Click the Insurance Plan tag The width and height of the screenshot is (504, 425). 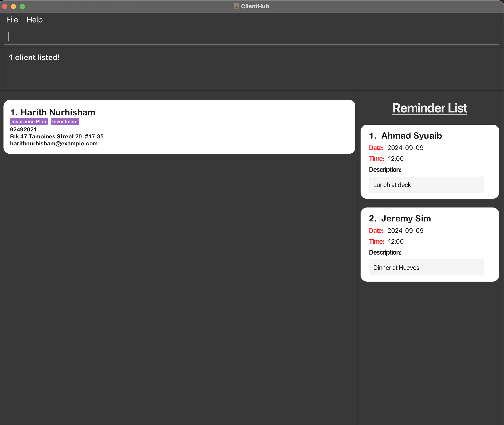click(29, 121)
